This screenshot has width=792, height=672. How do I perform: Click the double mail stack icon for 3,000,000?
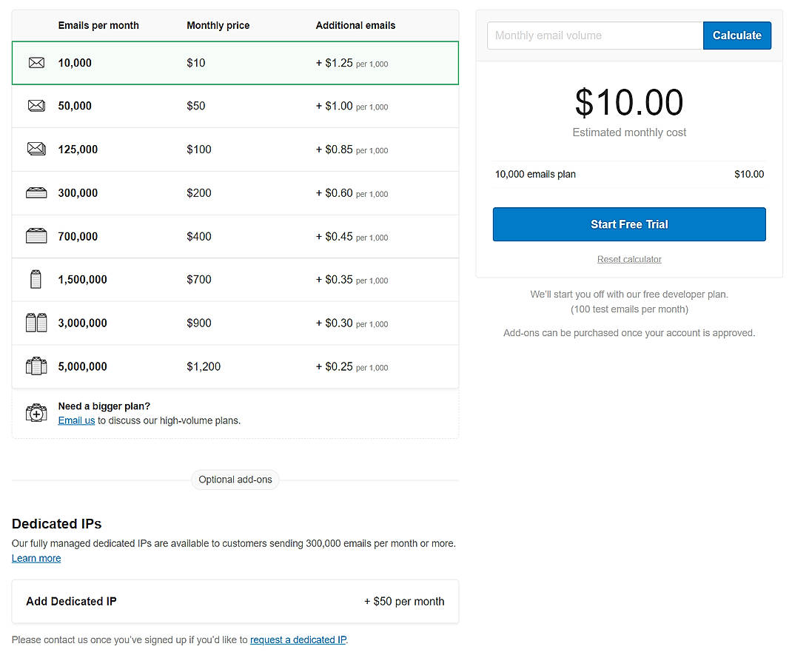36,323
